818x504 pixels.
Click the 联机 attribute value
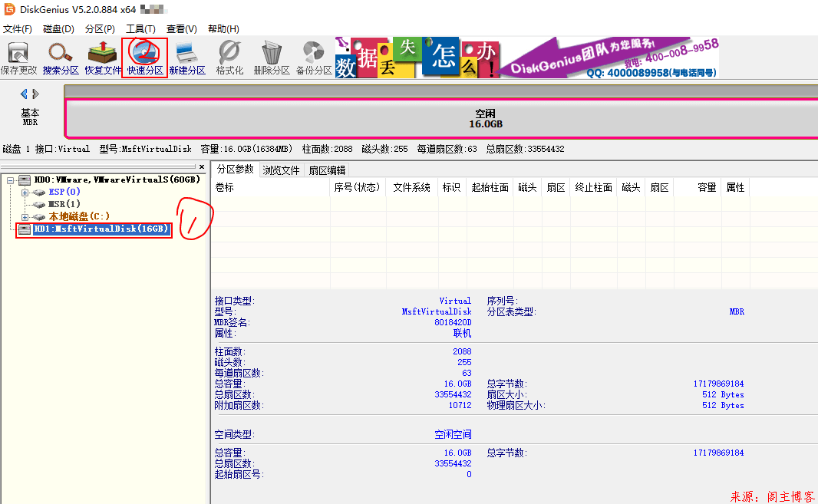[x=462, y=333]
